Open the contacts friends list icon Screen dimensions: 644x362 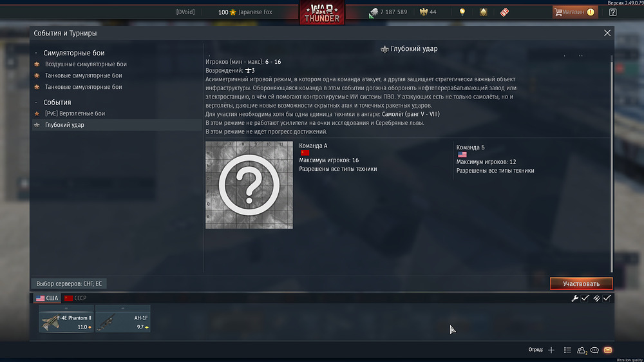(582, 350)
